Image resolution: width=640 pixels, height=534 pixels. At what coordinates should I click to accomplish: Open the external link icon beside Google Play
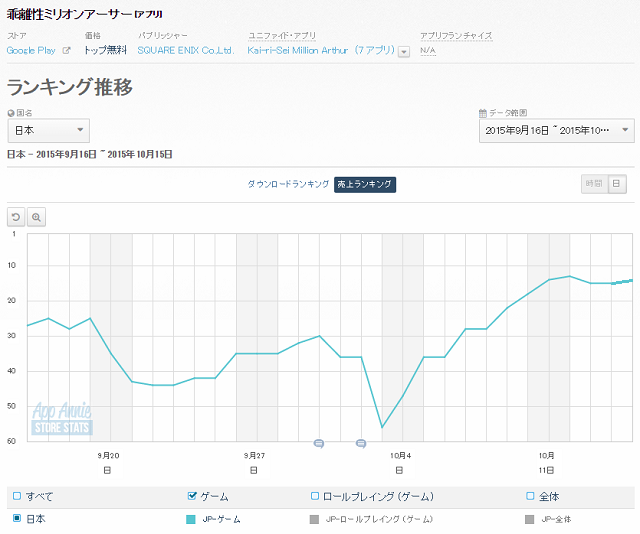point(66,51)
